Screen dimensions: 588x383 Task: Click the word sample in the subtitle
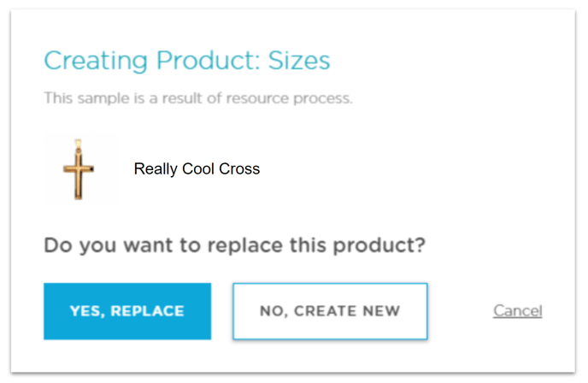(x=103, y=98)
